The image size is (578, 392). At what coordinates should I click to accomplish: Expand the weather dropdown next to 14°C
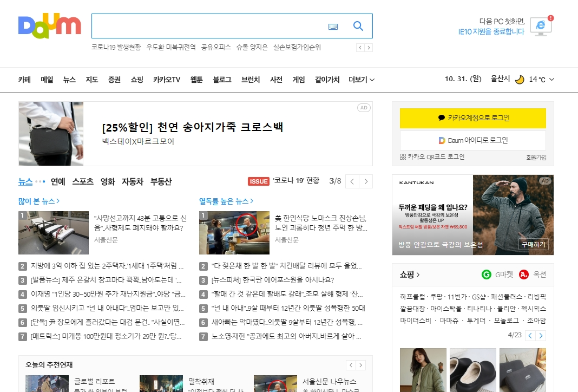click(x=551, y=79)
